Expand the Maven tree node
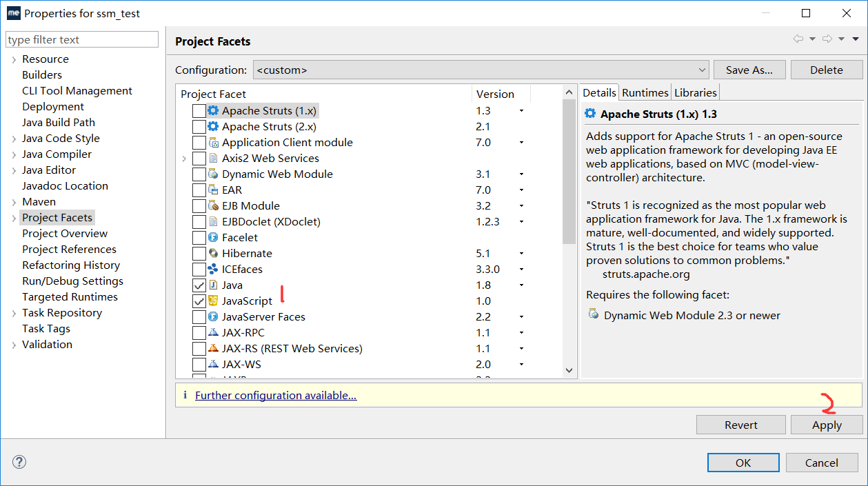The height and width of the screenshot is (486, 868). coord(14,202)
